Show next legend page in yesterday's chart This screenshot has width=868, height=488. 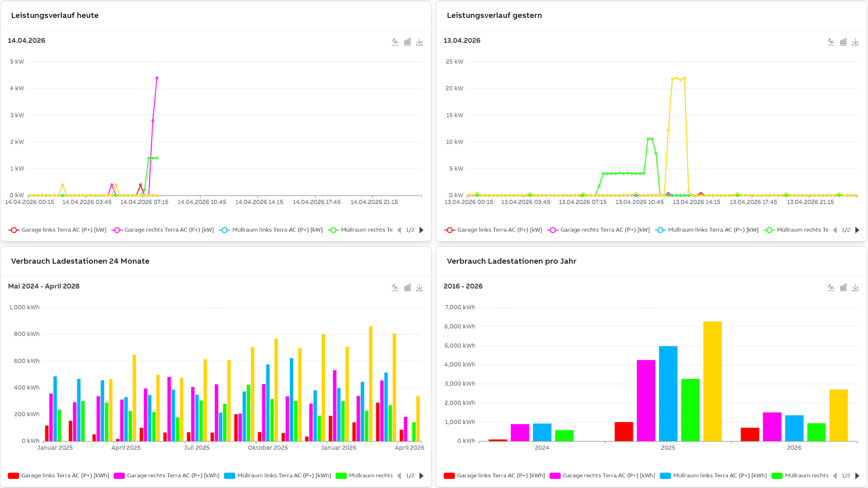pos(857,230)
